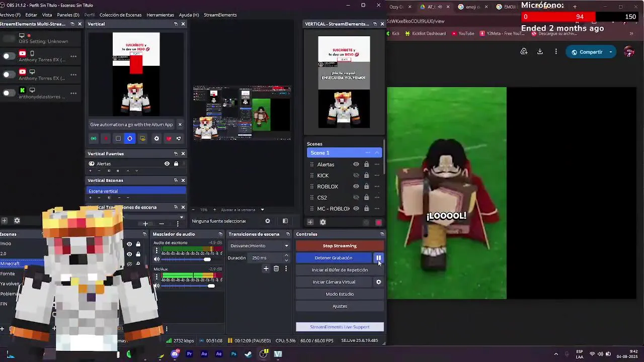Open Ajustes button in Controles
Image resolution: width=644 pixels, height=362 pixels.
coord(340,306)
